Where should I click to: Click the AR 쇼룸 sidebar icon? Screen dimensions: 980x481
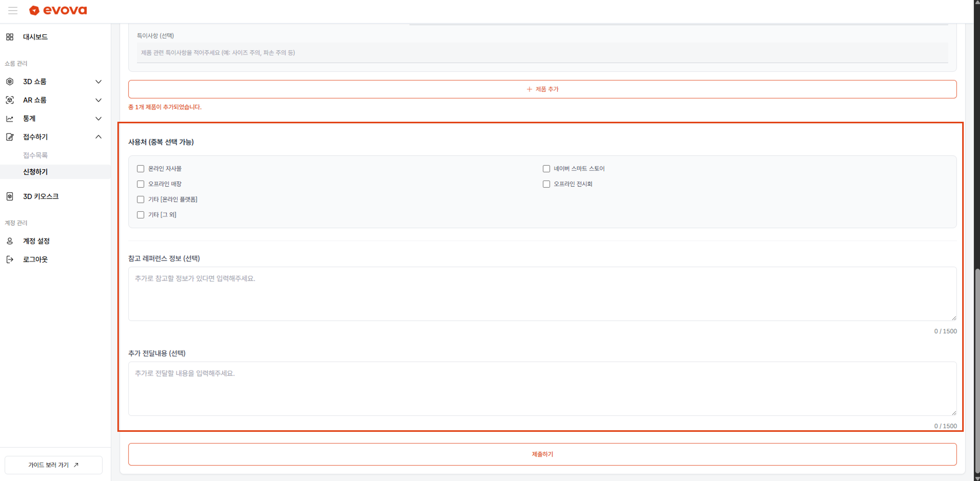click(x=10, y=100)
